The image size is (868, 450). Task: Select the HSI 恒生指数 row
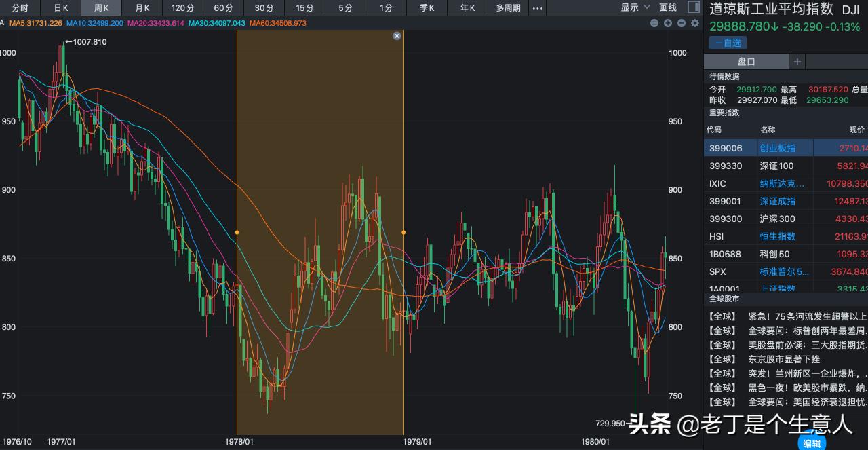pos(785,236)
